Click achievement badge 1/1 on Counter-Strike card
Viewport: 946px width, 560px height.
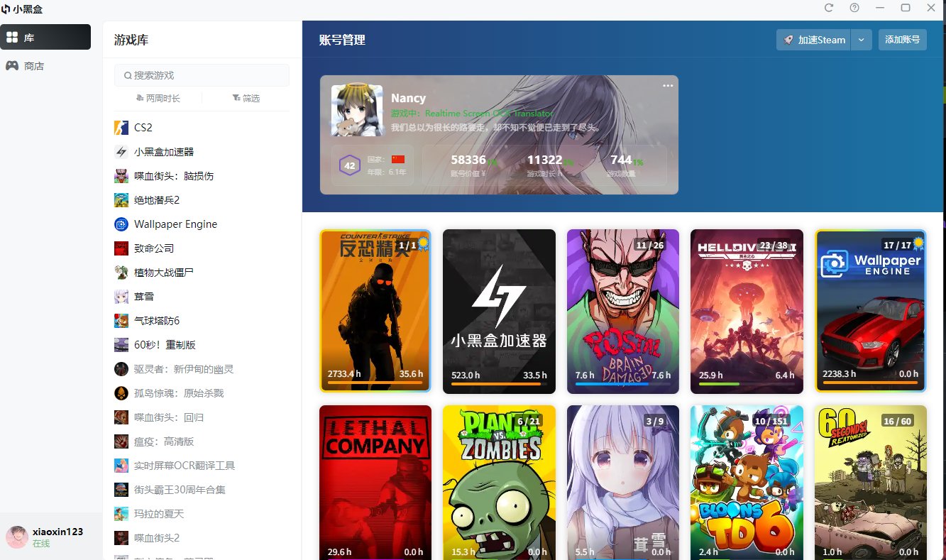[x=412, y=245]
